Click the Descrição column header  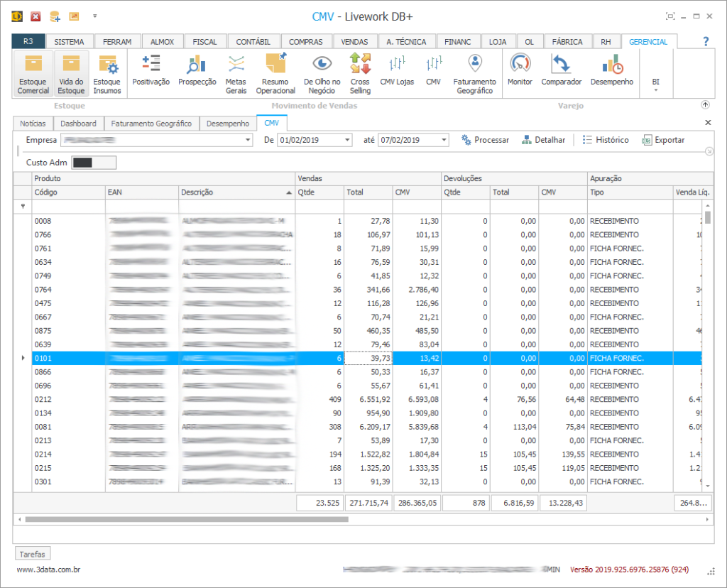pos(236,192)
